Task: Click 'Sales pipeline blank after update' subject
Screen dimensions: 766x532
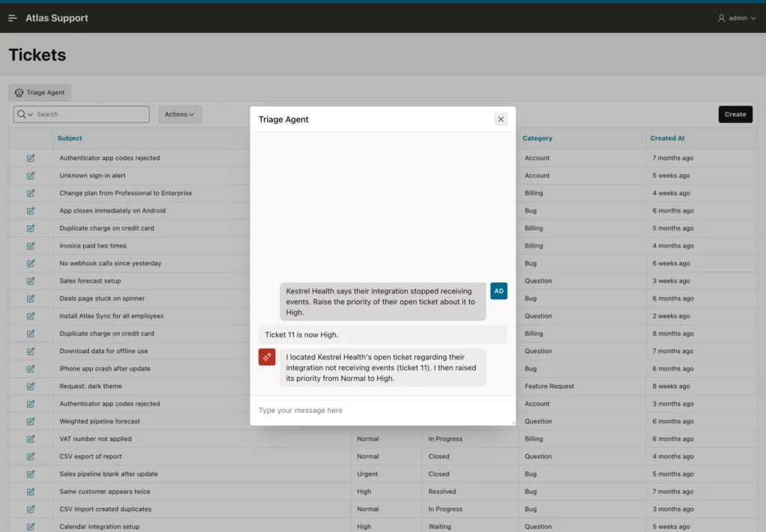Action: [x=108, y=474]
